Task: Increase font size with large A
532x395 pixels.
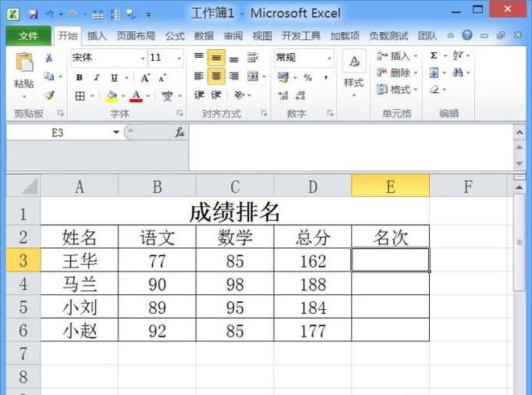Action: click(x=145, y=78)
